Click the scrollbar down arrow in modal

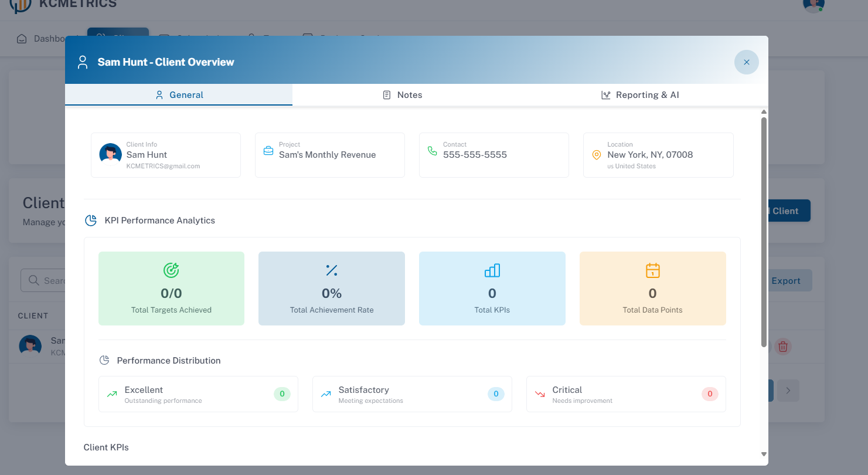point(764,454)
